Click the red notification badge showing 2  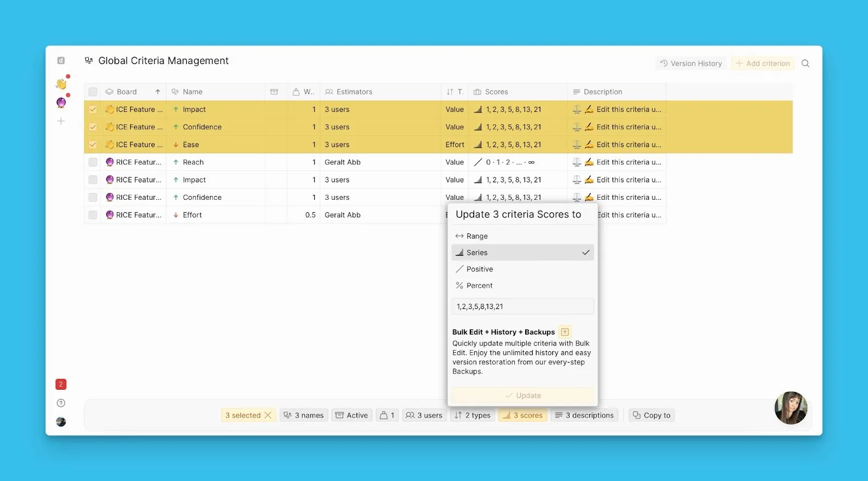point(61,384)
